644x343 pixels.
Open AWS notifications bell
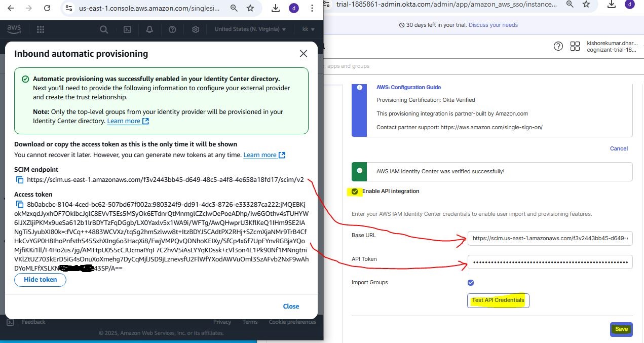tap(149, 29)
